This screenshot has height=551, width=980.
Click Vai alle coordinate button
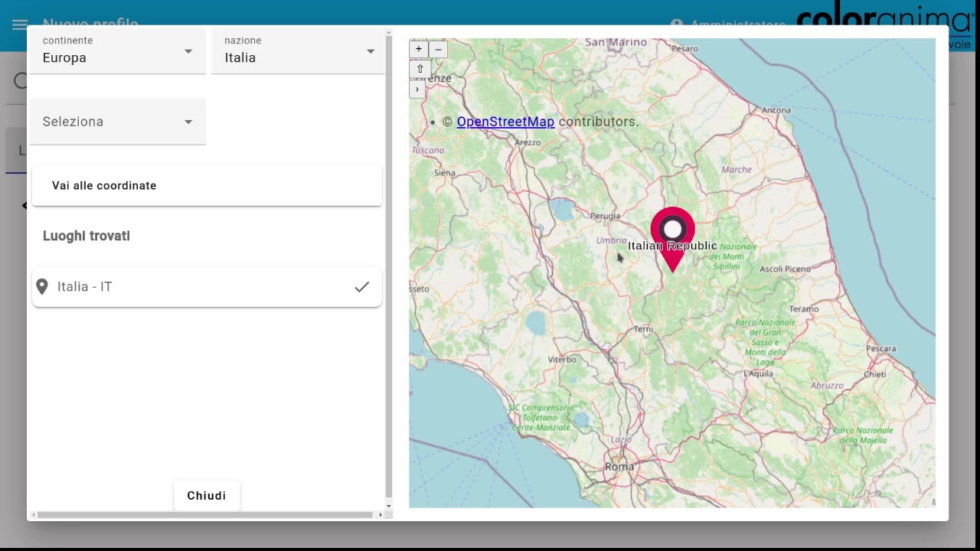207,185
